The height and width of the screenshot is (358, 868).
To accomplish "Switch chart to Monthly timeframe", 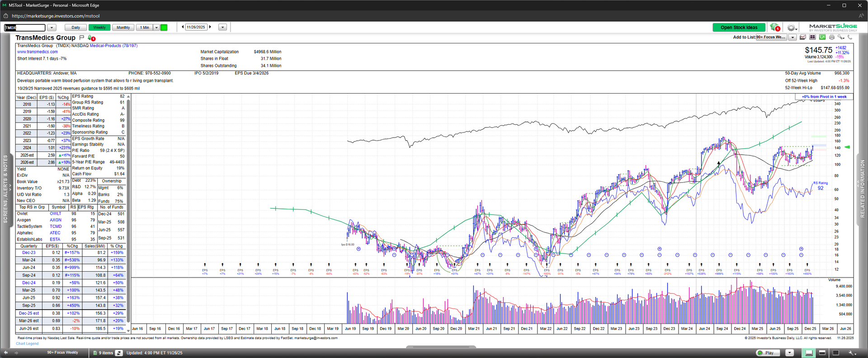I will 123,28.
